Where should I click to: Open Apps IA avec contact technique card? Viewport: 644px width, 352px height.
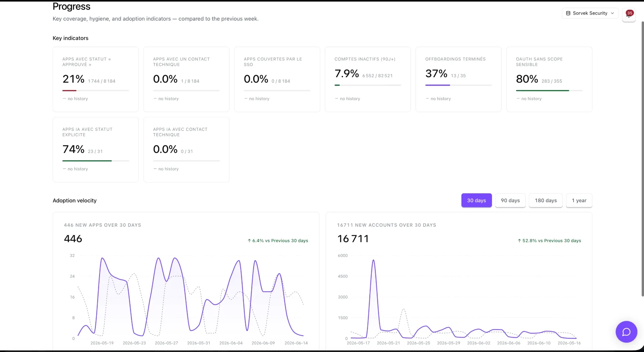pyautogui.click(x=187, y=150)
